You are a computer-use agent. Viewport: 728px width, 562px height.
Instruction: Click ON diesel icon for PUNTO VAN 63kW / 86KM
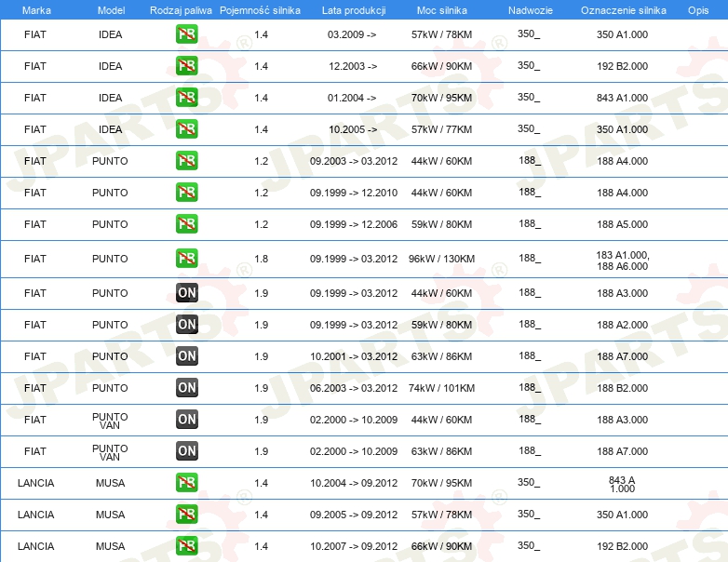[186, 450]
